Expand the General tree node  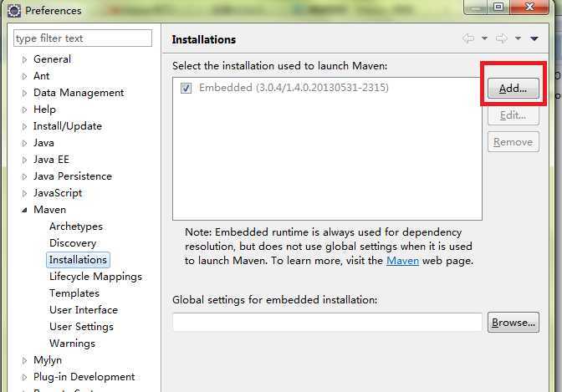click(x=24, y=59)
